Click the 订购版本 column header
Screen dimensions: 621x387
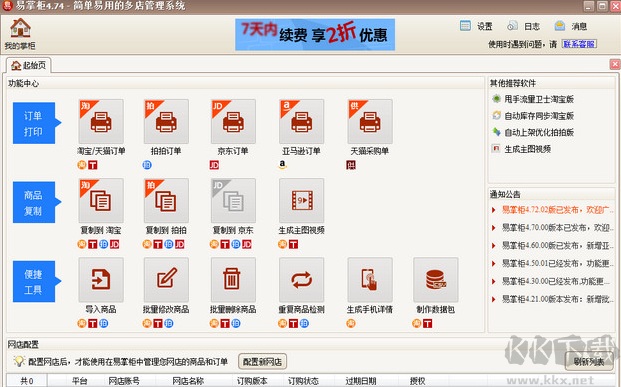point(252,381)
